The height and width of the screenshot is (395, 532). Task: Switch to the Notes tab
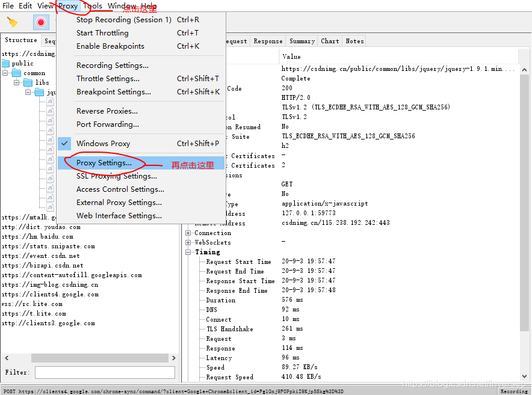point(354,41)
